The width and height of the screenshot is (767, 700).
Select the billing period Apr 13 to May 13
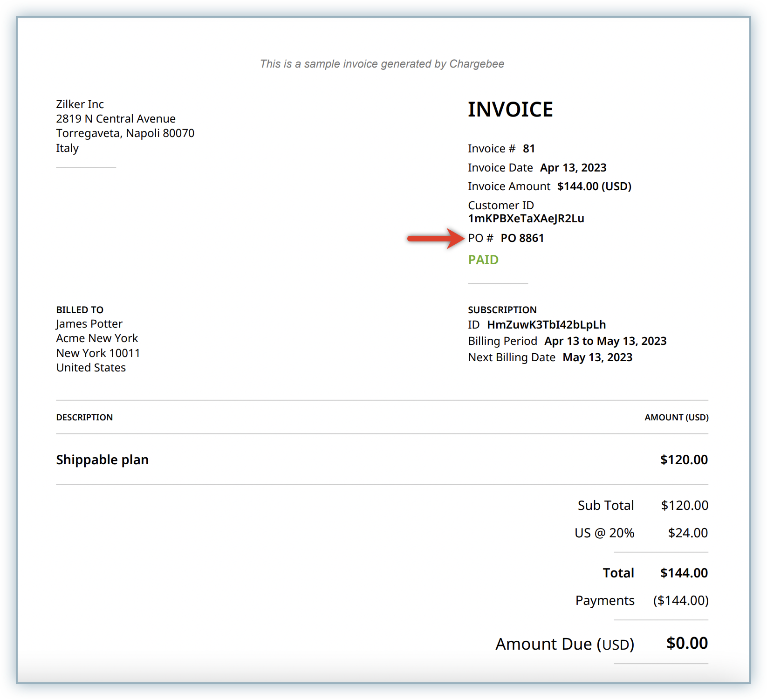coord(605,341)
